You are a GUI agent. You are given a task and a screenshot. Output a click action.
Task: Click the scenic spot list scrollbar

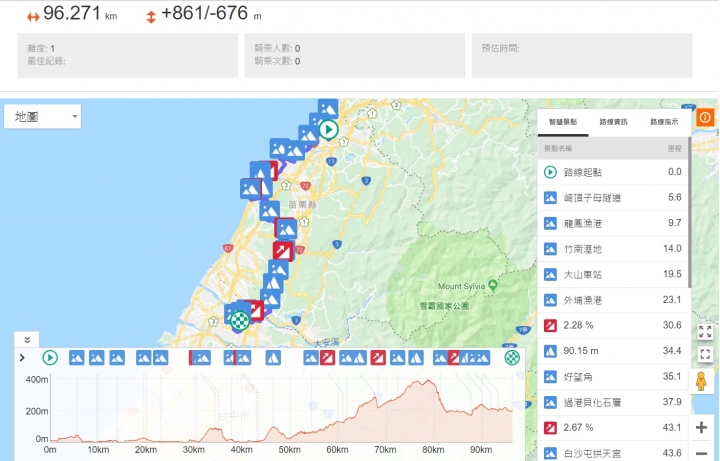click(x=689, y=212)
